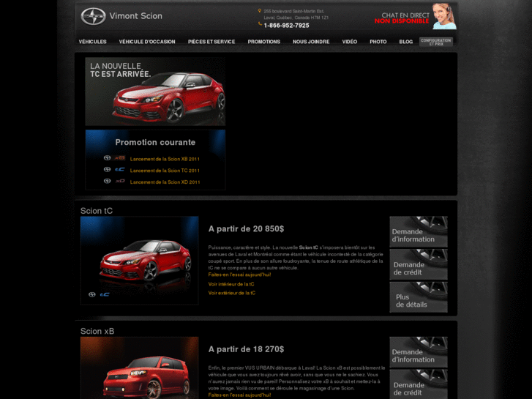Click tC Demande d'information button
Screen dimensions: 532x399
coord(419,231)
